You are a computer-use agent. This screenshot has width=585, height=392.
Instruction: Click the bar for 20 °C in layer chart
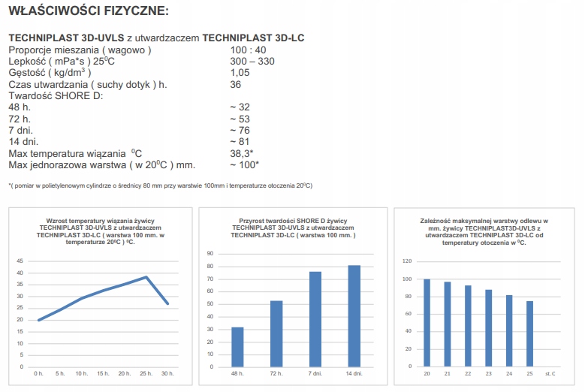(x=427, y=323)
